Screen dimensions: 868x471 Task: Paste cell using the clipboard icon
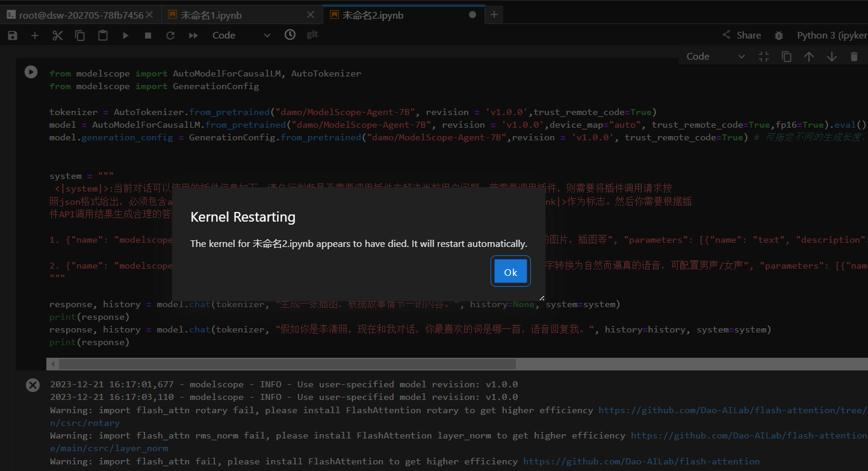click(103, 36)
